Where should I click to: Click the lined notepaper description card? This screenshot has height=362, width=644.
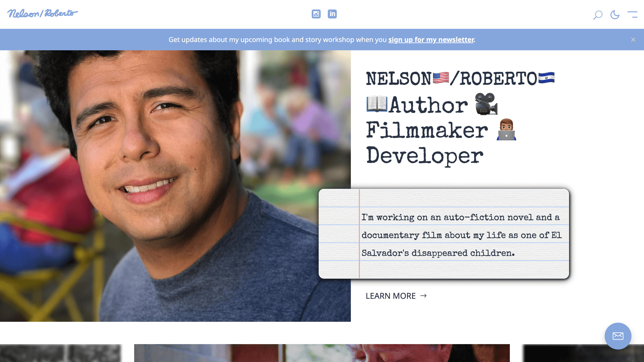tap(444, 234)
